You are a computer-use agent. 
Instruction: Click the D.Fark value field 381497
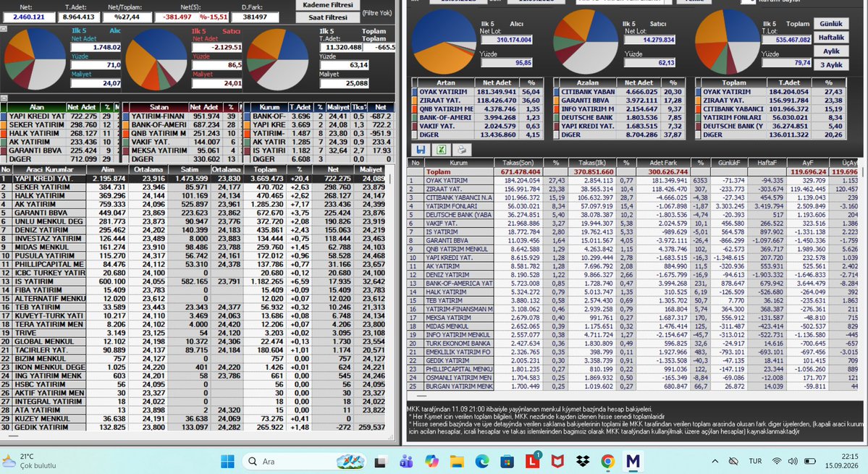click(255, 17)
